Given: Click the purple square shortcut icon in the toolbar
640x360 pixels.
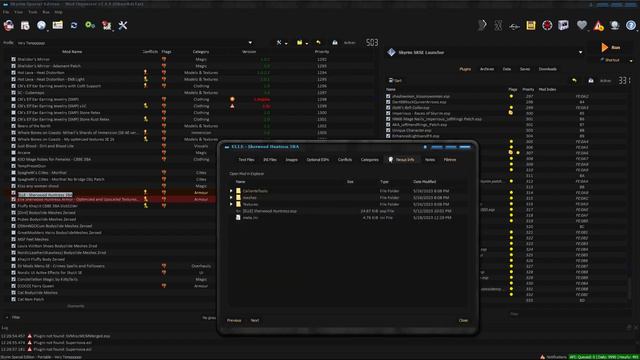Looking at the screenshot, I should click(563, 25).
